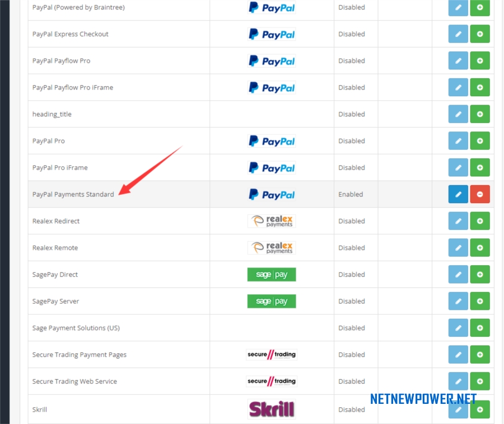Viewport: 504px width, 424px height.
Task: Install Sage Payment Solutions (US)
Action: (480, 328)
